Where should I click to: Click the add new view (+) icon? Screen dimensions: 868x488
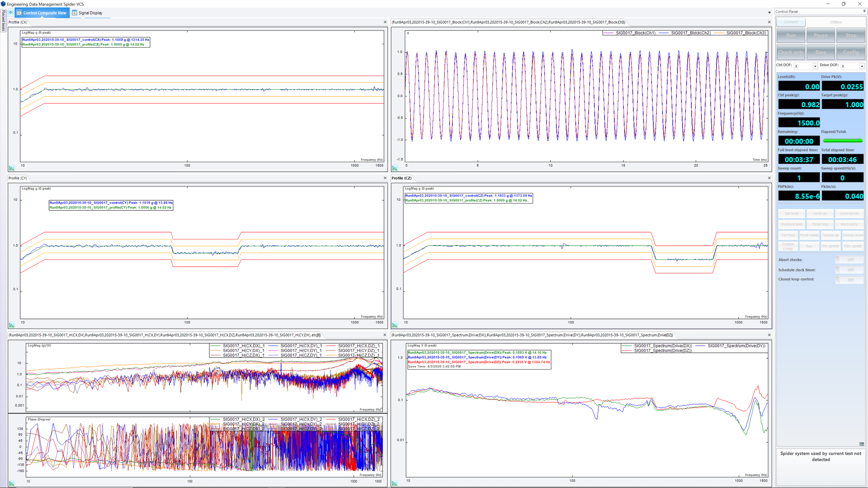(10, 12)
